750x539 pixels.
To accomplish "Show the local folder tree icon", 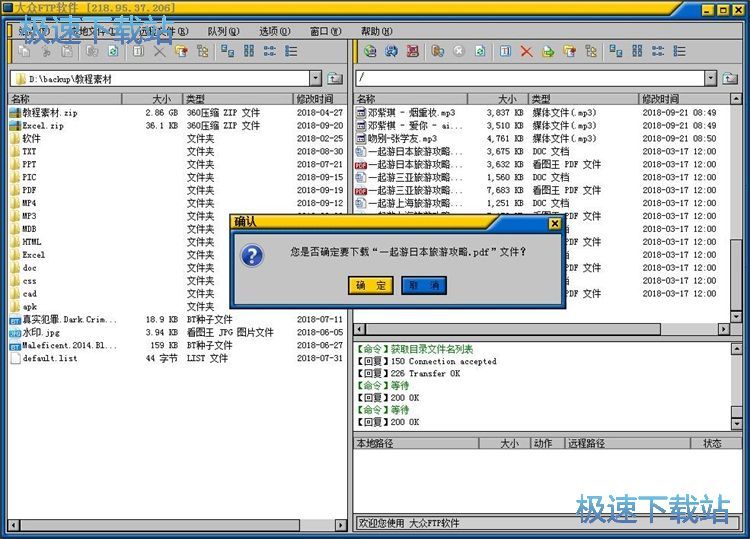I will (203, 51).
